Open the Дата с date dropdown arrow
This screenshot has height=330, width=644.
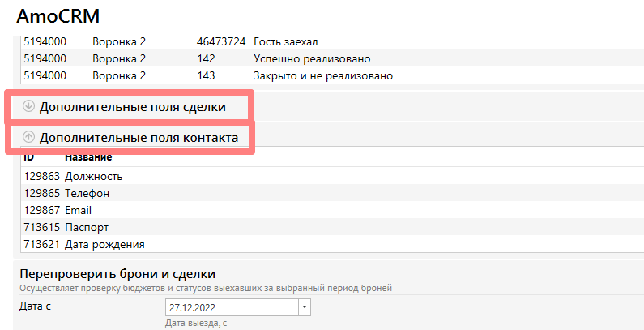tap(305, 307)
